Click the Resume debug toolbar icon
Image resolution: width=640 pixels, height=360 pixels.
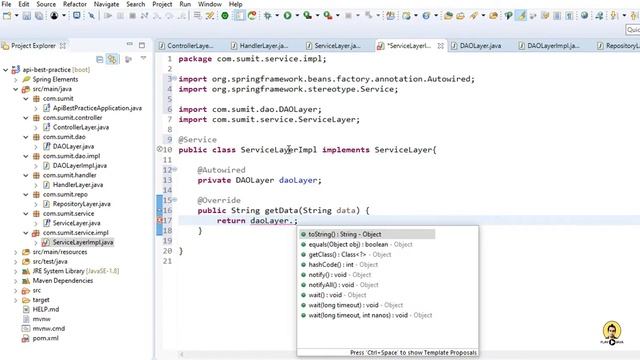[x=108, y=16]
